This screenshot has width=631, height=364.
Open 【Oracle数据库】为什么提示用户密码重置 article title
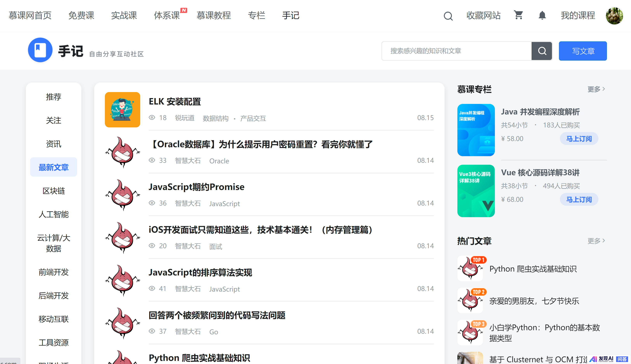coord(261,144)
